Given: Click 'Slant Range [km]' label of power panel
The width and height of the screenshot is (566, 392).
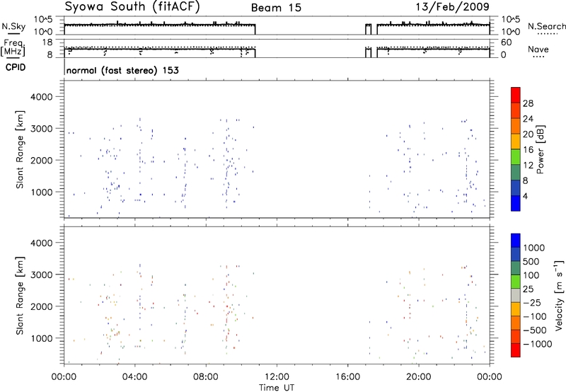Looking at the screenshot, I should tap(20, 150).
